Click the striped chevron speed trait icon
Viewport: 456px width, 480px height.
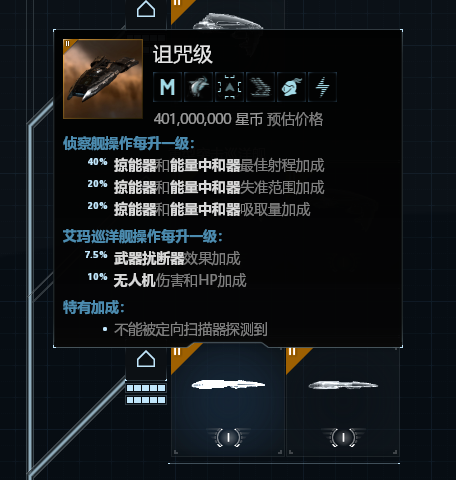tap(260, 87)
